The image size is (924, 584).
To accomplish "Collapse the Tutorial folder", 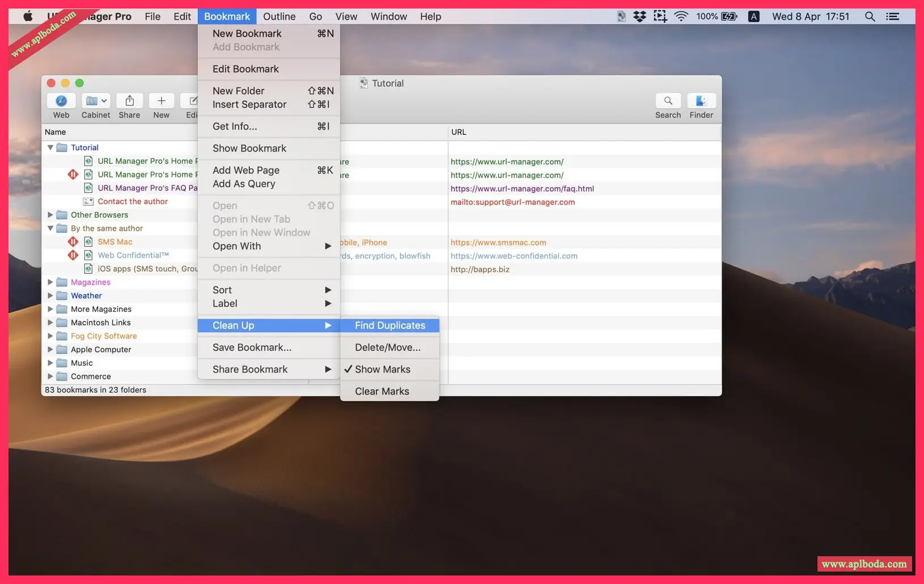I will pyautogui.click(x=50, y=147).
